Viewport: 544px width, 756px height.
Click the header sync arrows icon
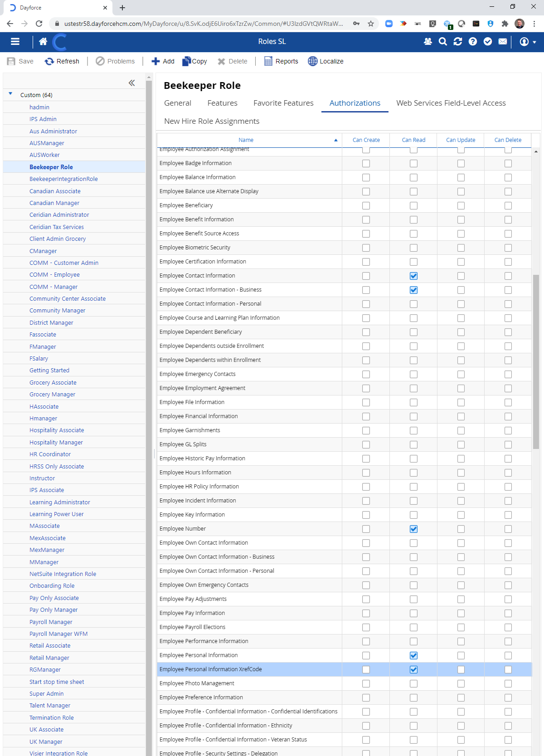458,42
